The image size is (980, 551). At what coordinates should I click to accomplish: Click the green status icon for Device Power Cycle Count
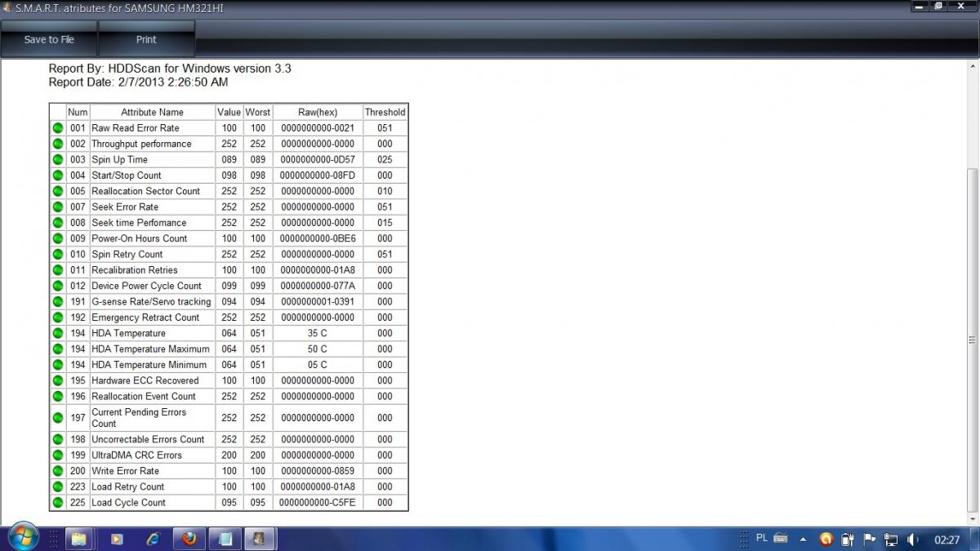point(58,286)
